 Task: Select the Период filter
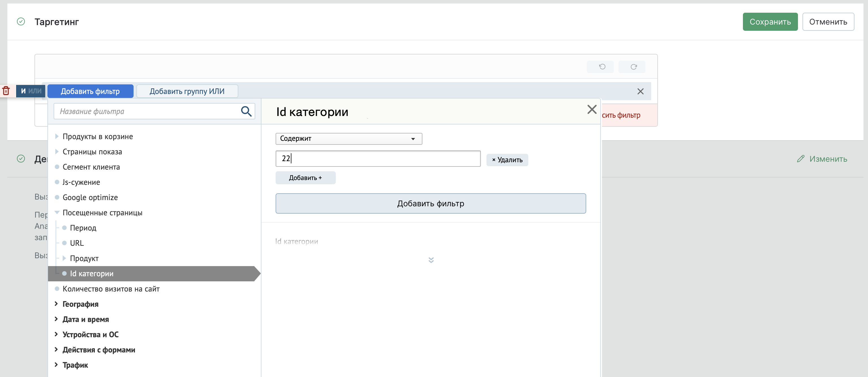point(83,228)
